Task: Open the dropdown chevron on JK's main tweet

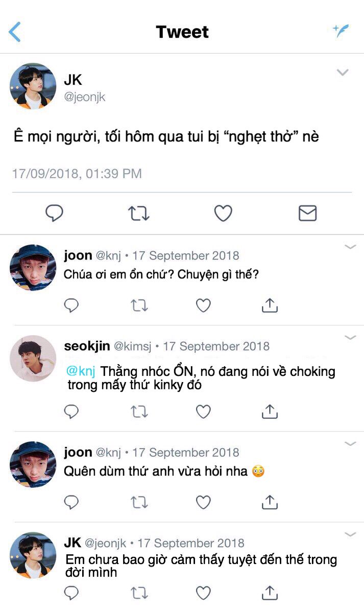Action: click(343, 73)
